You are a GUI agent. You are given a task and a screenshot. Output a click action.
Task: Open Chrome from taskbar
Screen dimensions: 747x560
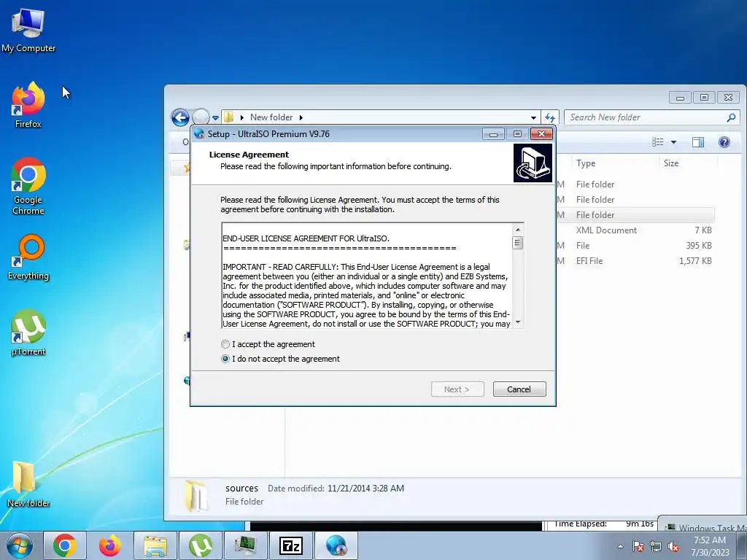65,545
